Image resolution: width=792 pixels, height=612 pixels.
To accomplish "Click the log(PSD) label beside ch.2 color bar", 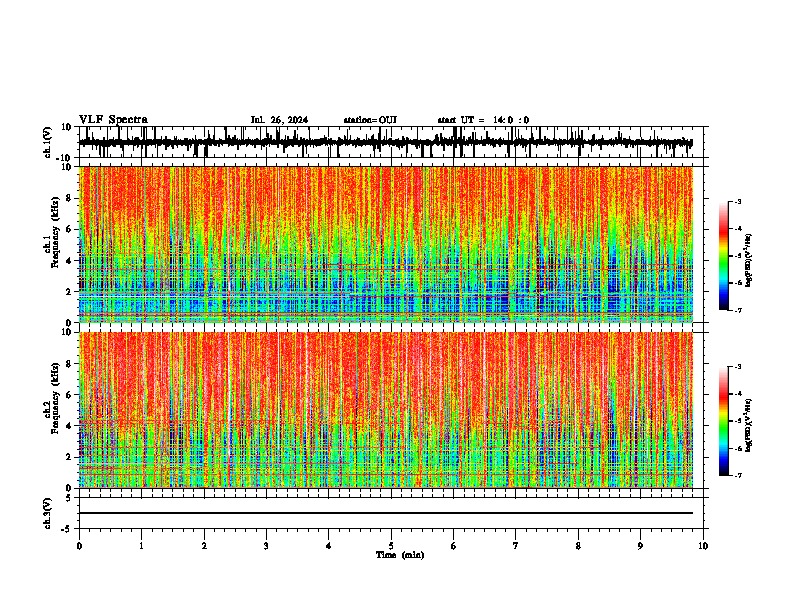I will coord(748,425).
